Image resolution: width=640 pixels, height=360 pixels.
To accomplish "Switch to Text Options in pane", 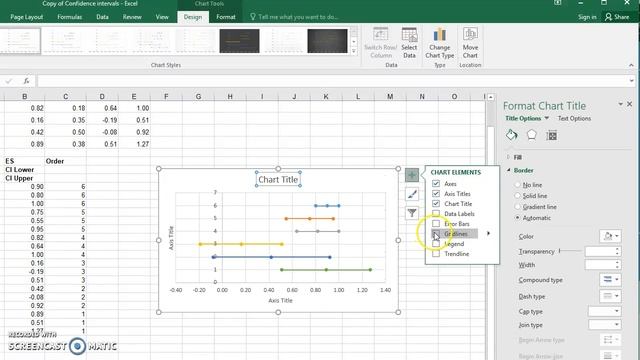I will pyautogui.click(x=574, y=118).
